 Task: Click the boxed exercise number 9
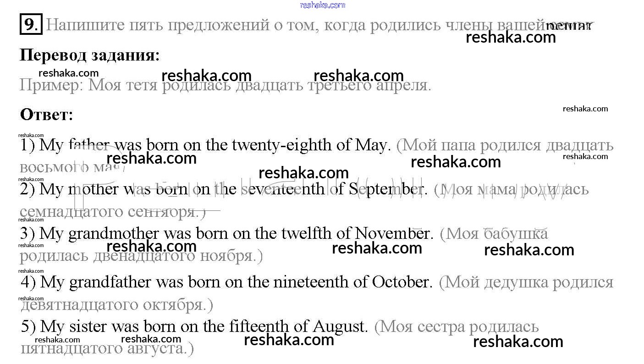coord(31,24)
